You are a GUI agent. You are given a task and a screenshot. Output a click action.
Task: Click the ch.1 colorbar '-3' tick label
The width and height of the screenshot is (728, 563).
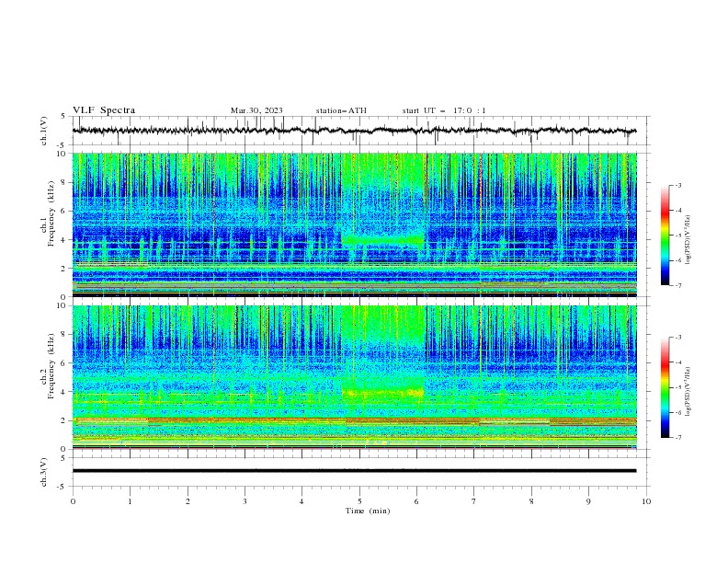tap(677, 185)
